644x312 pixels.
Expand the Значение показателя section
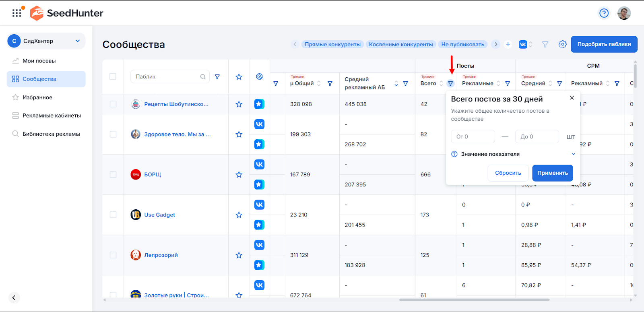[x=573, y=154]
